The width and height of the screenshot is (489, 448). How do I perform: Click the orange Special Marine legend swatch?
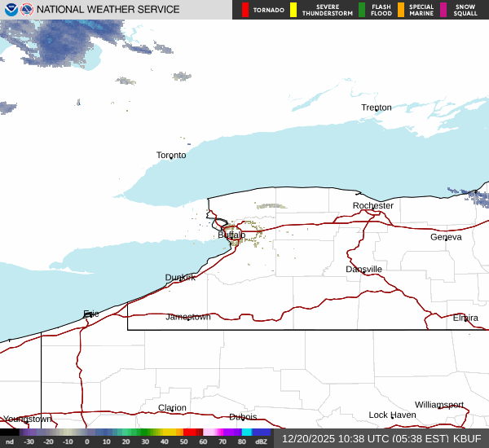pos(401,10)
